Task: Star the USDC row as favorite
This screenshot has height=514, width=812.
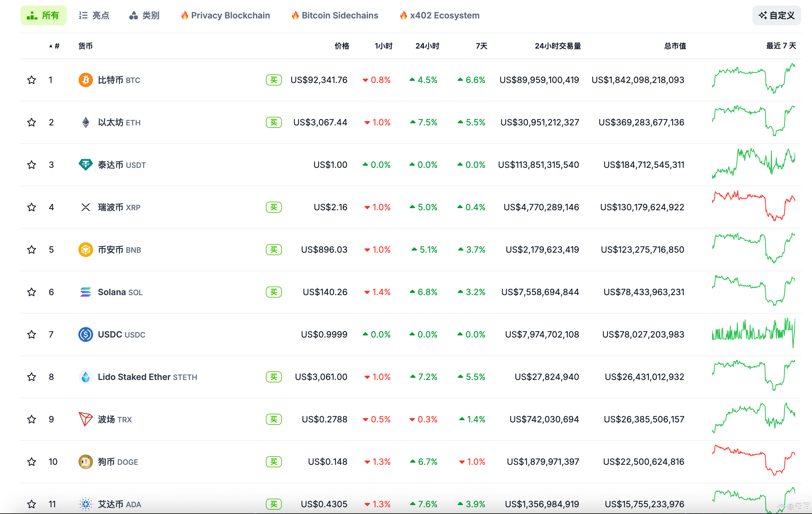Action: click(x=32, y=334)
